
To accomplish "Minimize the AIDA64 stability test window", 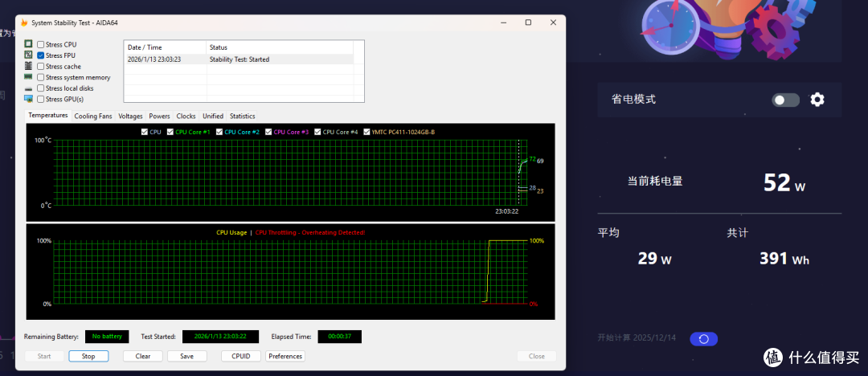I will 503,22.
